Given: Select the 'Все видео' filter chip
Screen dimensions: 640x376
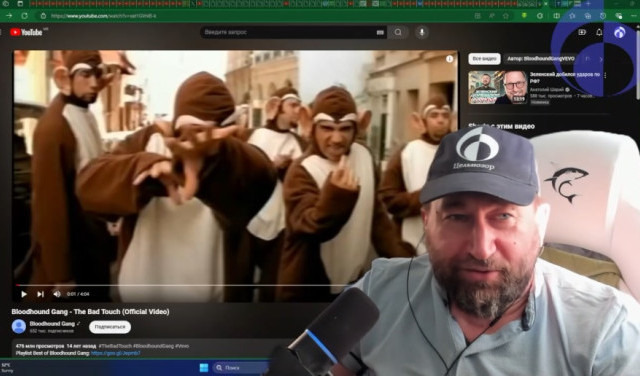Looking at the screenshot, I should [x=484, y=59].
